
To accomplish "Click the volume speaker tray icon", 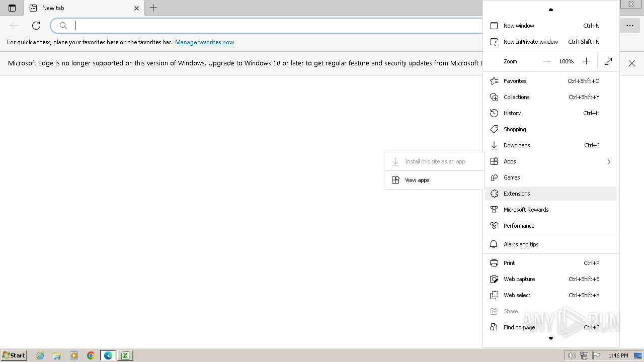I will [x=572, y=355].
